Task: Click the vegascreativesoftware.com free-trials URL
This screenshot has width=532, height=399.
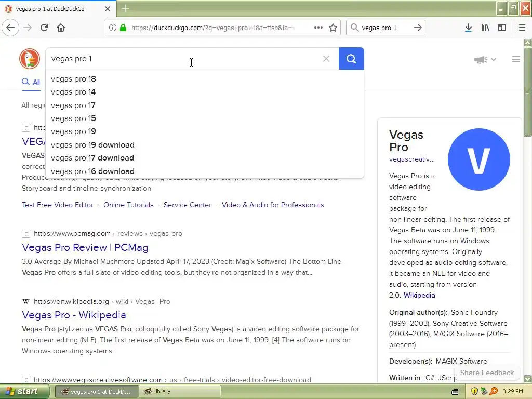Action: tap(172, 380)
